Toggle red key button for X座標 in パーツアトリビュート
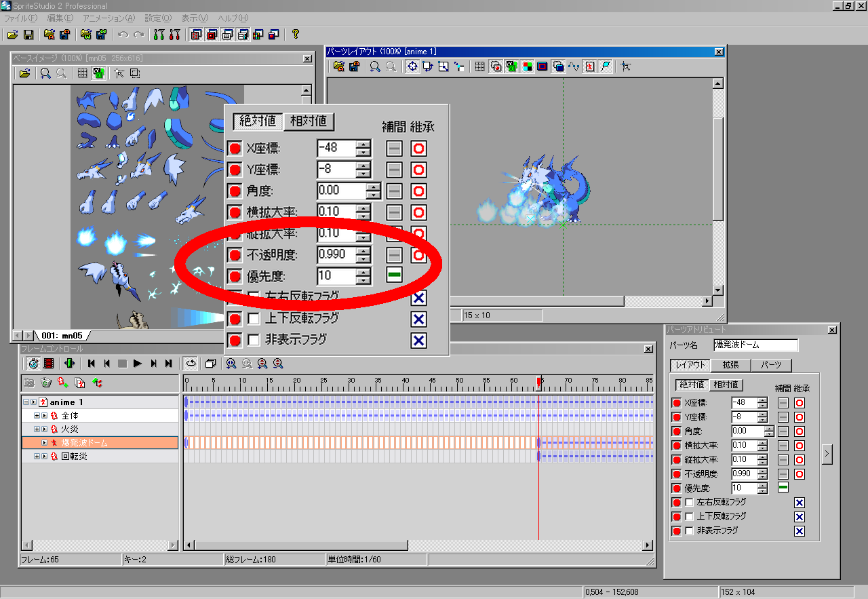The height and width of the screenshot is (599, 868). [676, 403]
